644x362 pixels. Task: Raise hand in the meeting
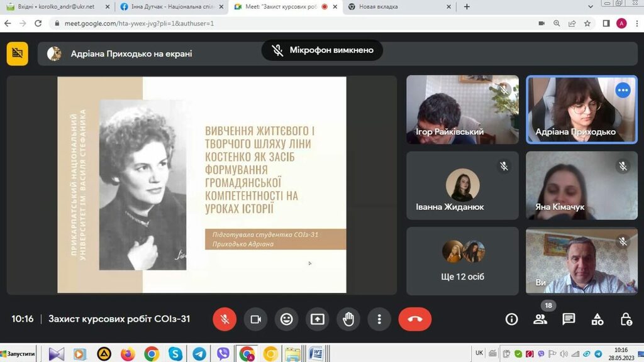(348, 319)
